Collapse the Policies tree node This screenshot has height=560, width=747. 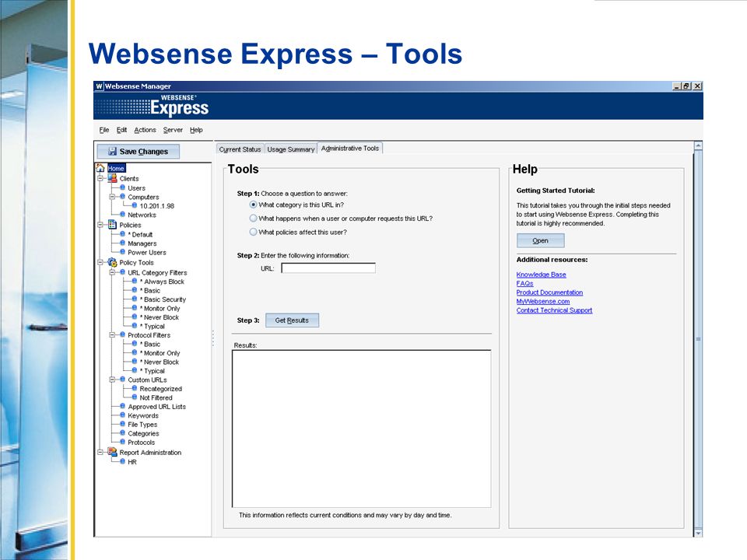coord(100,225)
